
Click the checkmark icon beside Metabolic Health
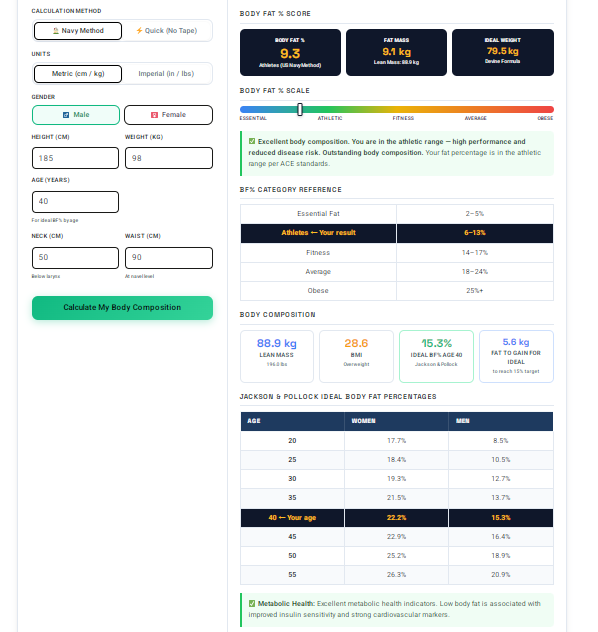tap(252, 603)
